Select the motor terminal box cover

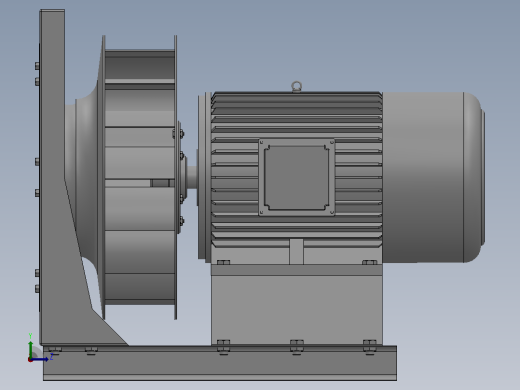pyautogui.click(x=297, y=177)
